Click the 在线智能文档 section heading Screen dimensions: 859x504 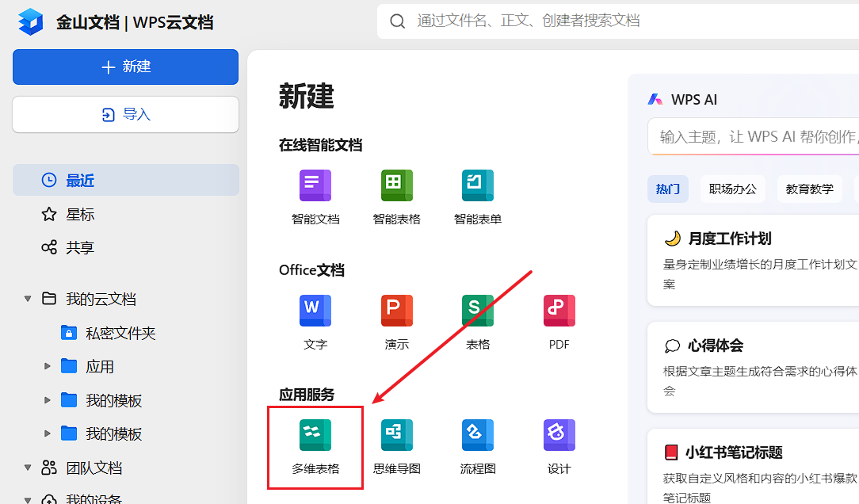click(320, 145)
